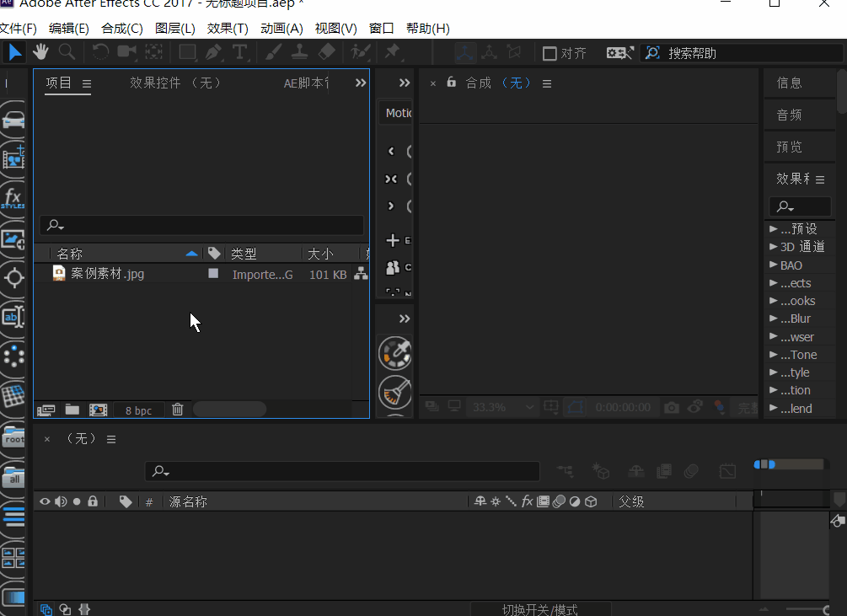The image size is (847, 616).
Task: Select the Selection arrow tool
Action: [x=14, y=52]
